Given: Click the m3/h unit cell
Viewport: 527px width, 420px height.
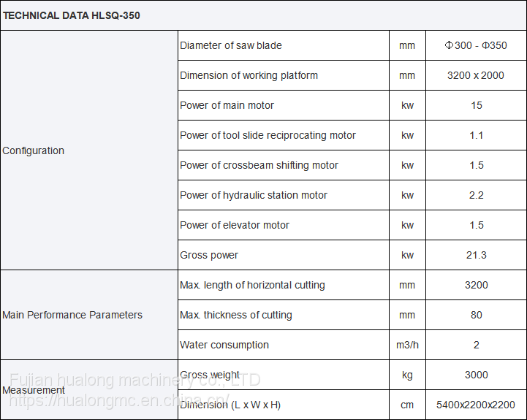Looking at the screenshot, I should click(407, 345).
